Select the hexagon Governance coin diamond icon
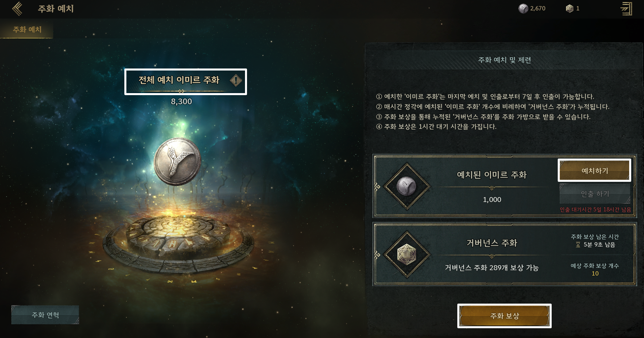 (407, 254)
